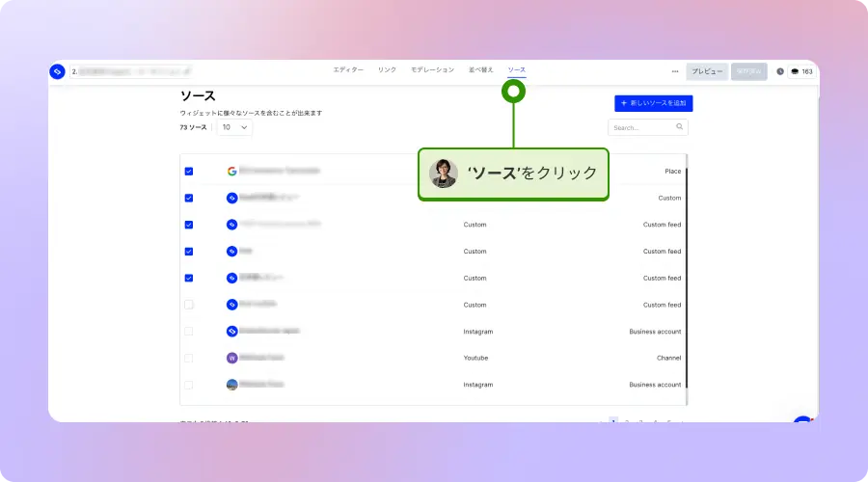Select the リンク tab
The height and width of the screenshot is (482, 868).
pyautogui.click(x=387, y=70)
